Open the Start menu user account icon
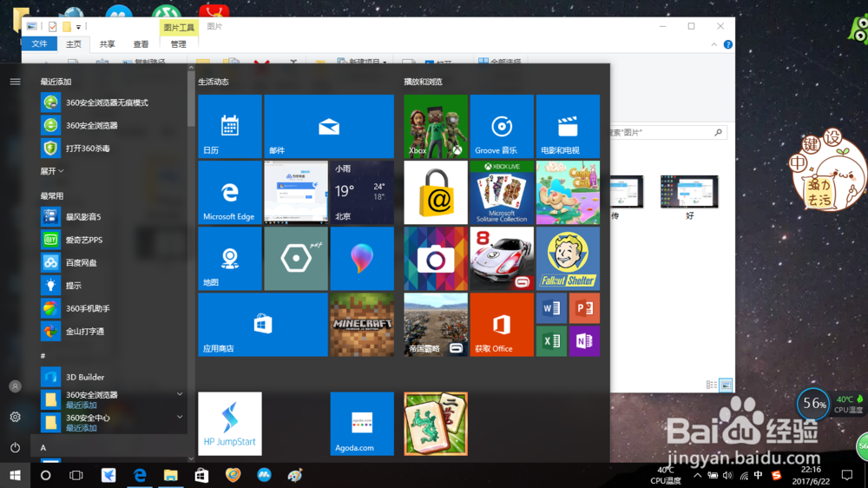This screenshot has width=868, height=488. [15, 386]
